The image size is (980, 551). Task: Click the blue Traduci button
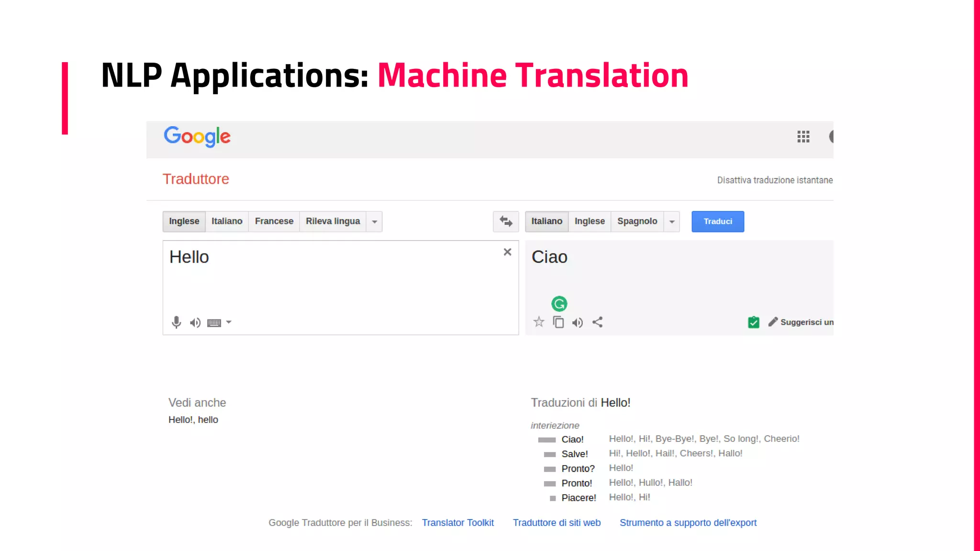coord(718,221)
